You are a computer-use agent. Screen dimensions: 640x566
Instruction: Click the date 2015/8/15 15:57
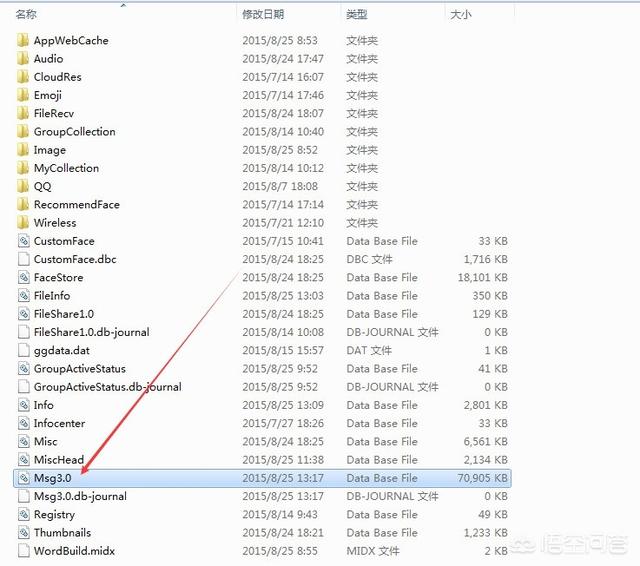(283, 350)
